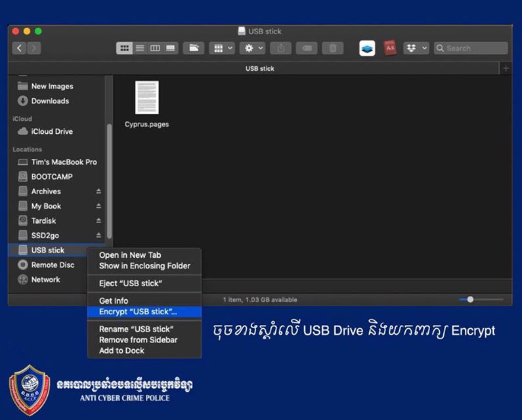Switch to icon view
Viewport: 522px width, 420px height.
coord(124,49)
